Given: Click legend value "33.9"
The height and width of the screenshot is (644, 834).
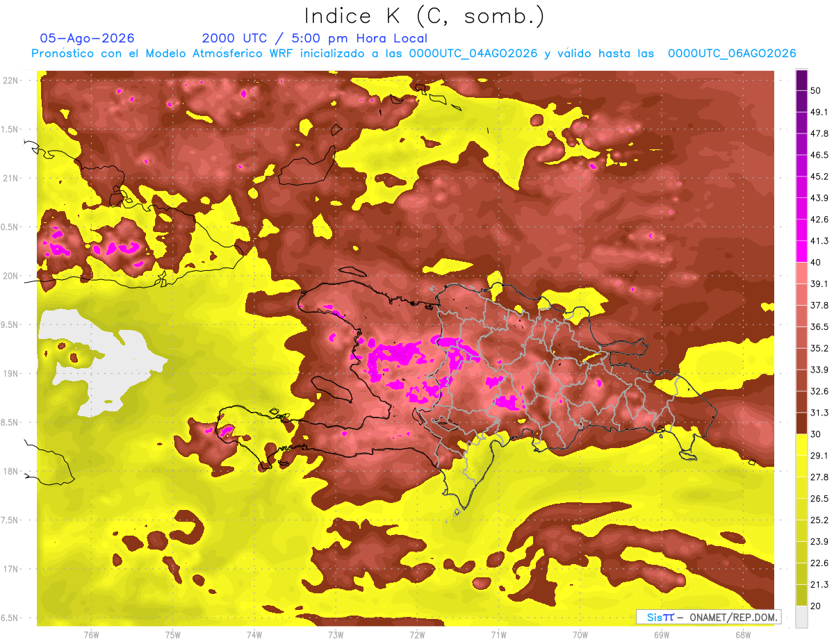Looking at the screenshot, I should coord(819,370).
